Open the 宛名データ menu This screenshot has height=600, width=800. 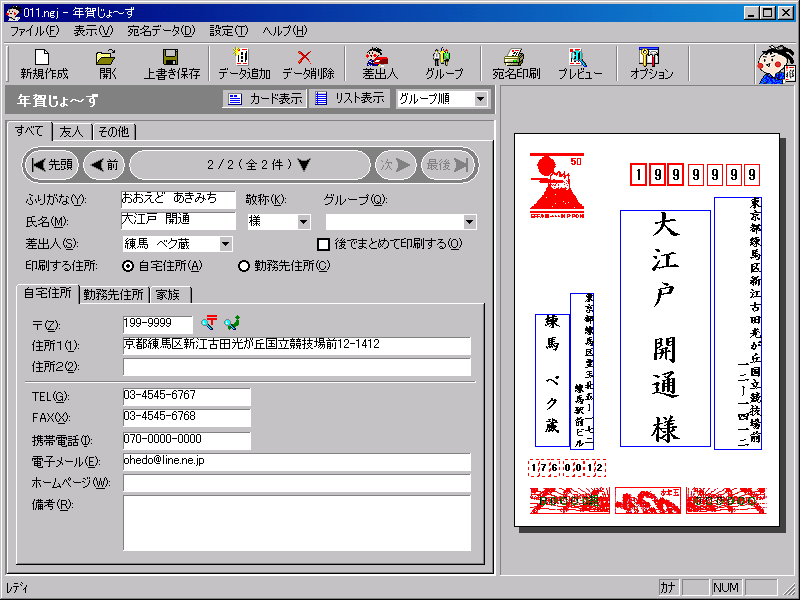pos(161,30)
